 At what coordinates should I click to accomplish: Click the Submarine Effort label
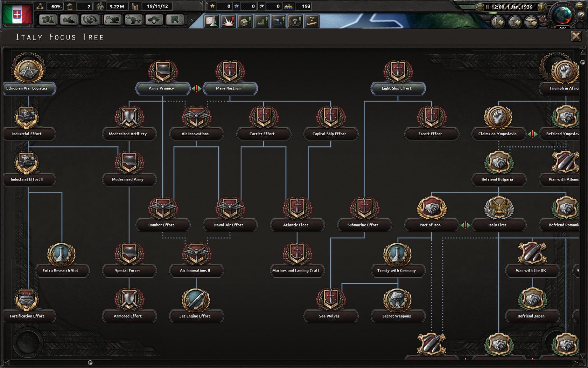[x=363, y=225]
